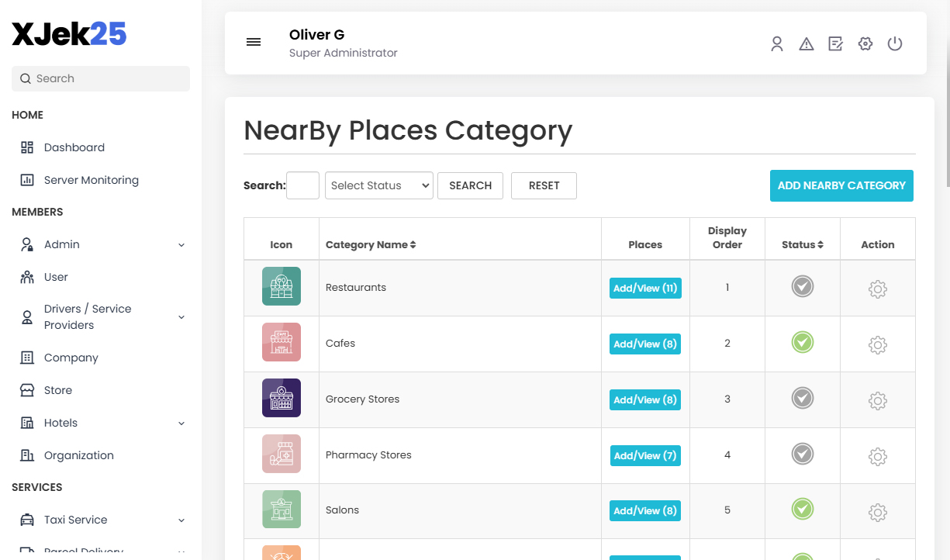The width and height of the screenshot is (950, 560).
Task: Disable status for the Cafes category
Action: (802, 342)
